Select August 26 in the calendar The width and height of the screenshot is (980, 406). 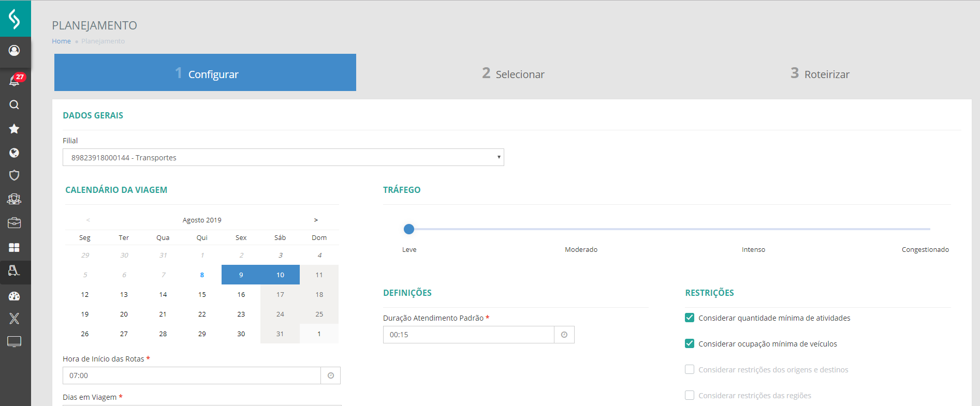(85, 334)
